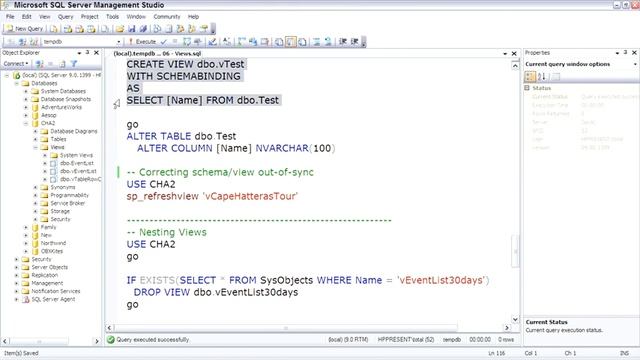Click the New Query button
The height and width of the screenshot is (360, 640).
click(x=25, y=29)
